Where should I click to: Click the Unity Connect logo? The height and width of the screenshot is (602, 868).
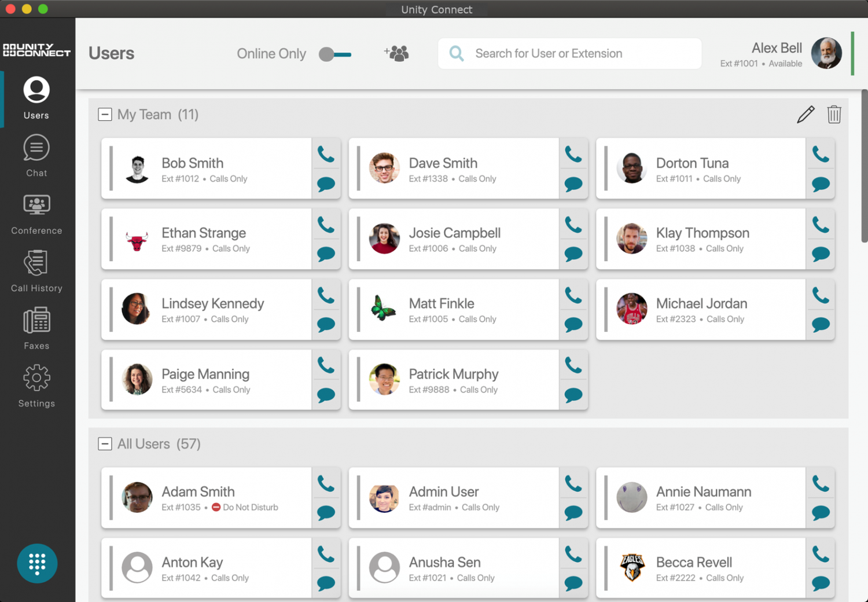pos(37,50)
